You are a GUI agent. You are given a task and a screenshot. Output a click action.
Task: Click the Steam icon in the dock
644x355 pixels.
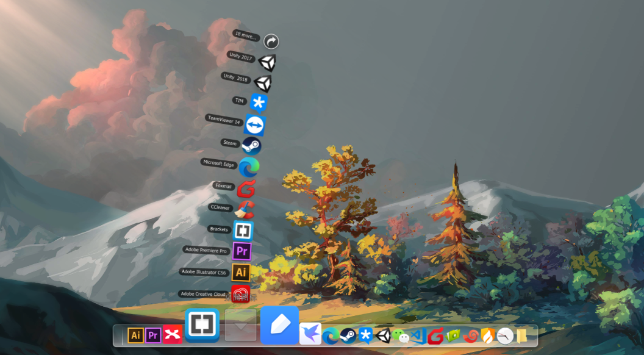[x=348, y=336]
